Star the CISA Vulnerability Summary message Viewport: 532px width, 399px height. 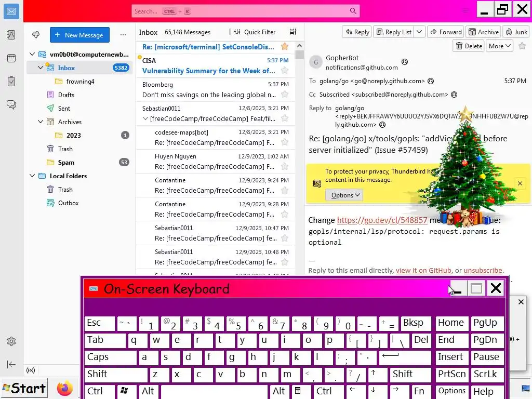(x=285, y=70)
